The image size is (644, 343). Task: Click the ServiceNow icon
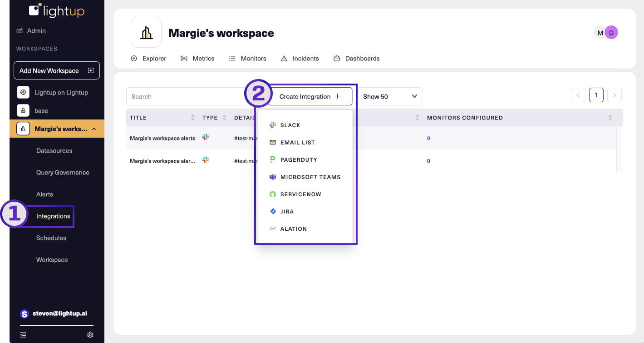[x=273, y=194]
